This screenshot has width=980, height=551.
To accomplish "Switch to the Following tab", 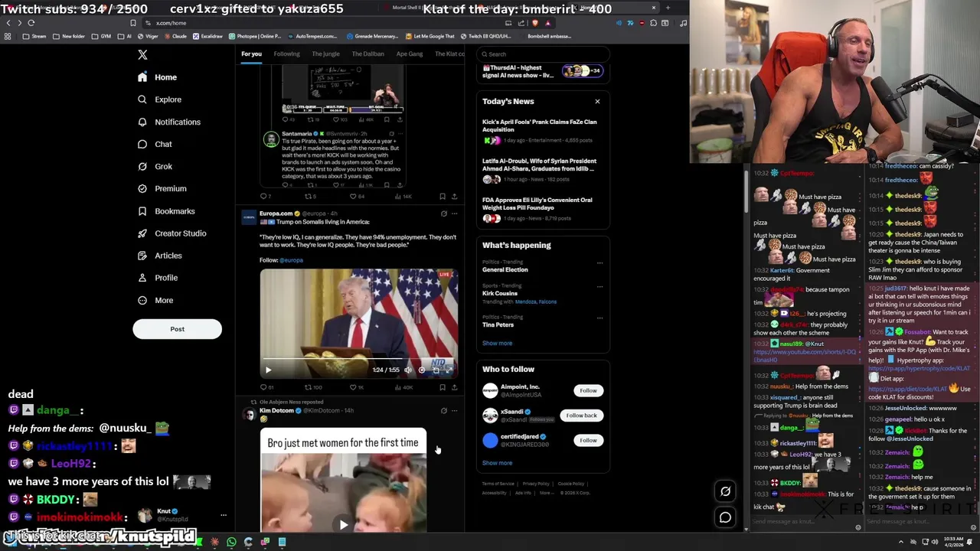I will coord(286,54).
